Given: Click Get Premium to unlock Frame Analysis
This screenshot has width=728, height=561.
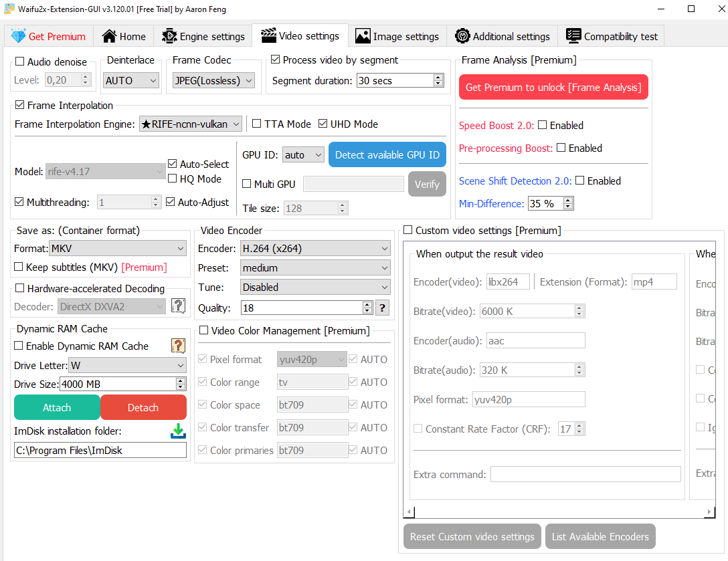Looking at the screenshot, I should point(553,87).
